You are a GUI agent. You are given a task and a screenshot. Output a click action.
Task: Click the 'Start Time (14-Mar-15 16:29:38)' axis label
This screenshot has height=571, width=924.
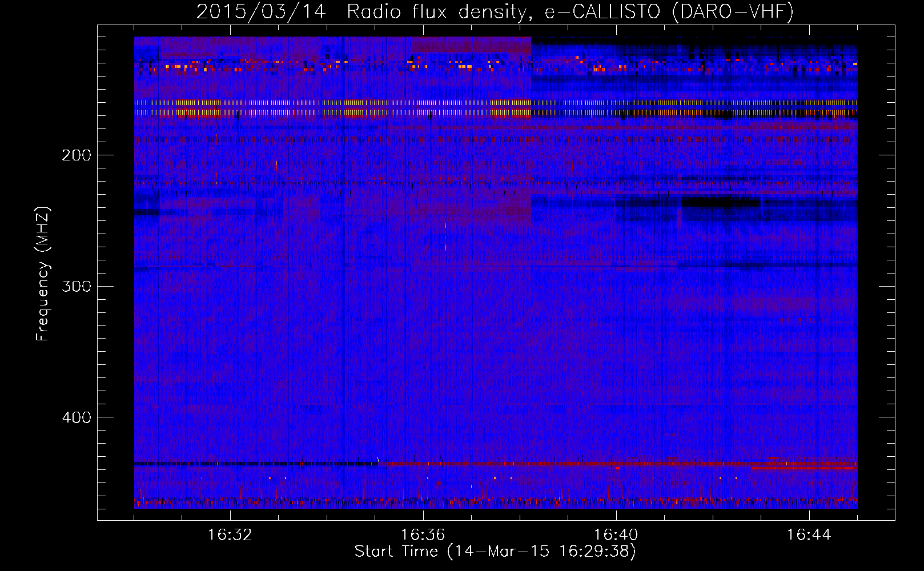pos(495,552)
